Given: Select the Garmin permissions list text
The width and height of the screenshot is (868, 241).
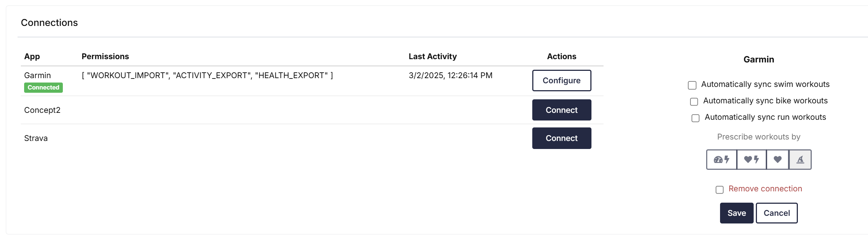Looking at the screenshot, I should [x=207, y=76].
